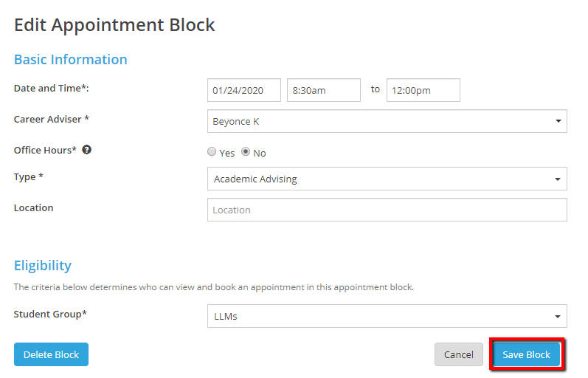This screenshot has height=378, width=588.
Task: Focus the Location text input
Action: tap(387, 210)
